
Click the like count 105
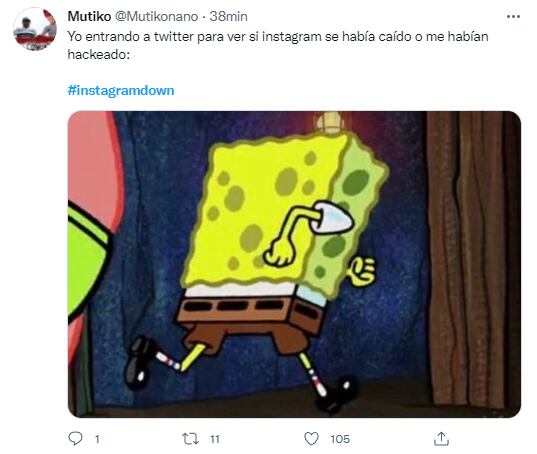[x=340, y=439]
